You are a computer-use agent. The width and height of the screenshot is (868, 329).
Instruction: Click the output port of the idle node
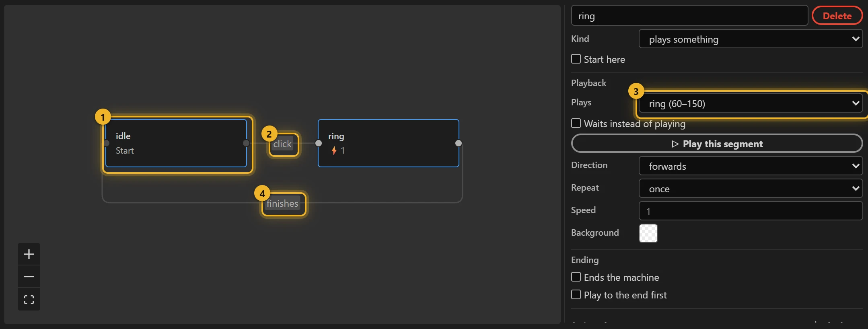point(246,143)
